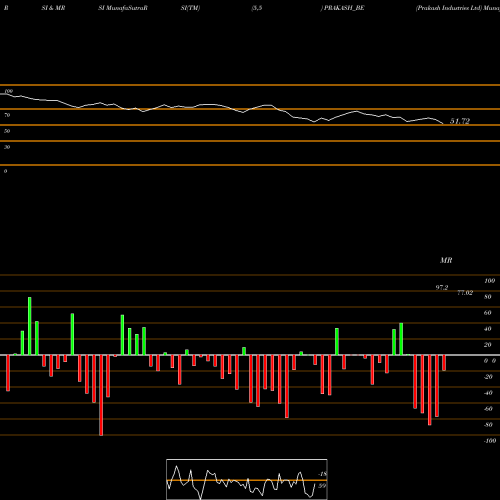Click the 'SI & MR' header label
Viewport: 500px width, 500px height.
tap(53, 8)
